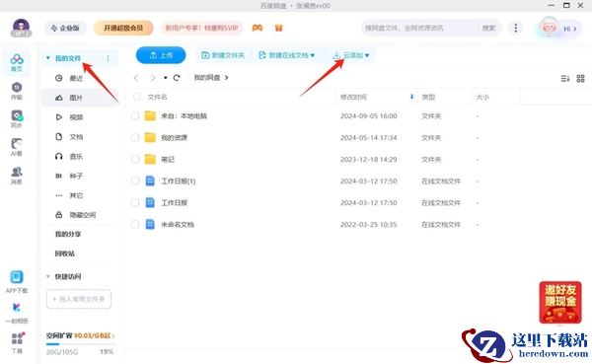Open the 云添加 dropdown

(x=350, y=55)
